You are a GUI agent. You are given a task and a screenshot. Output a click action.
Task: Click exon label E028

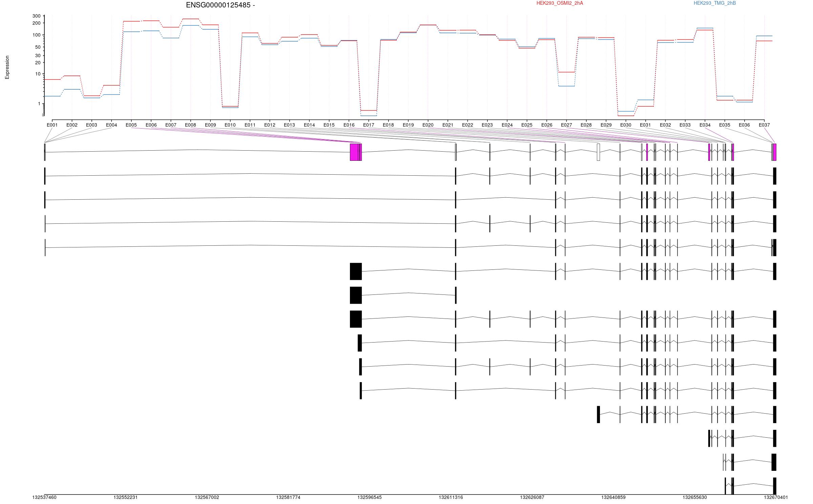pyautogui.click(x=586, y=125)
